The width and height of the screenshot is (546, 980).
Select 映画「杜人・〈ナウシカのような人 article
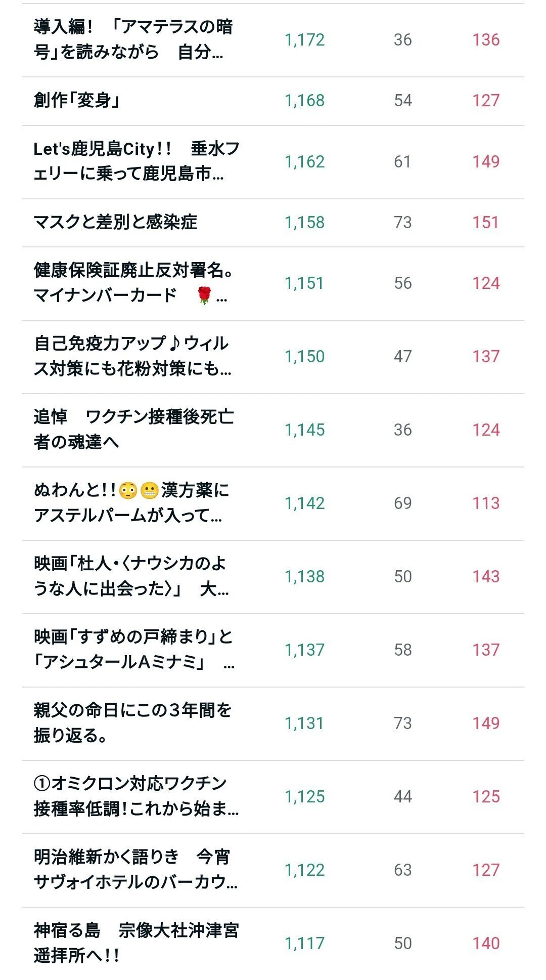(x=131, y=576)
